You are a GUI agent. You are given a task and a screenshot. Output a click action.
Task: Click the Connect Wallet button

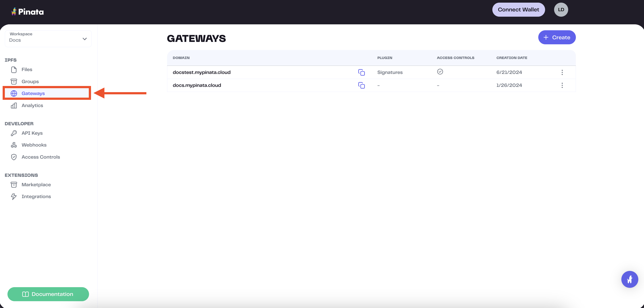(518, 10)
